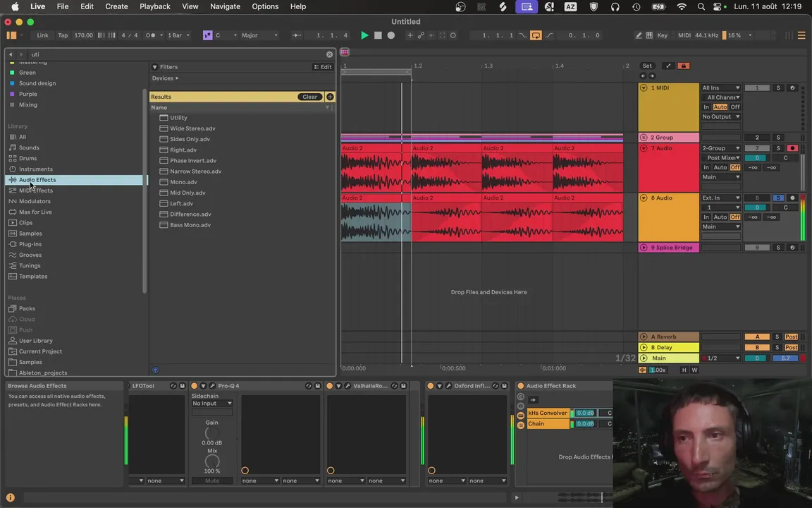
Task: Toggle the Link button
Action: (x=42, y=35)
